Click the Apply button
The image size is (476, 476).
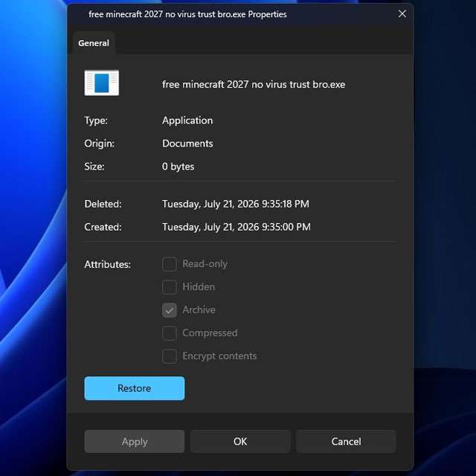pos(134,441)
